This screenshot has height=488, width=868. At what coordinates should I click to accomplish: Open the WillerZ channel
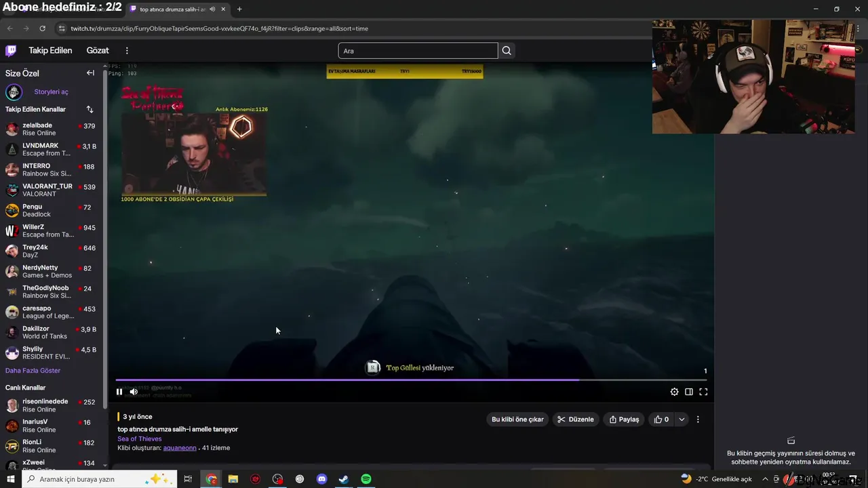53,230
